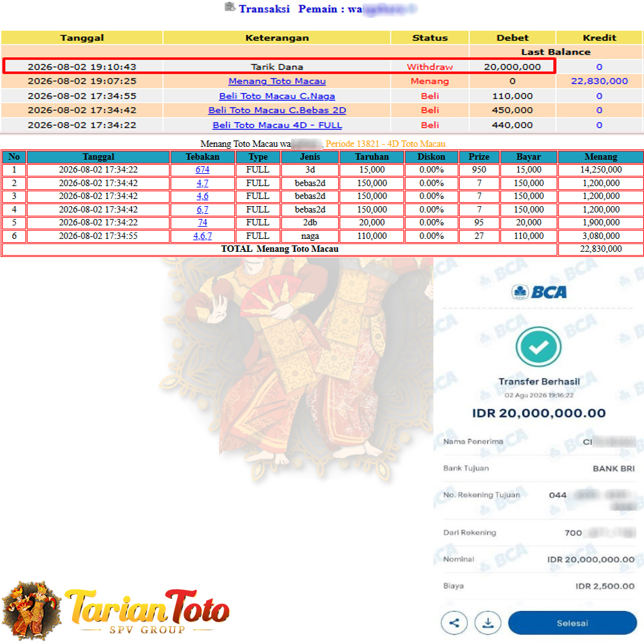The height and width of the screenshot is (644, 644).
Task: Click the Kredit column header
Action: [x=599, y=38]
